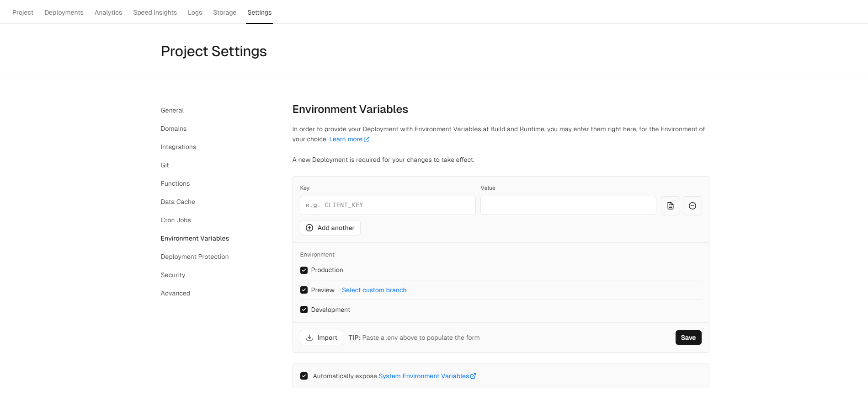Open Deployment Protection settings section
Screen dimensions: 868x402
click(195, 257)
